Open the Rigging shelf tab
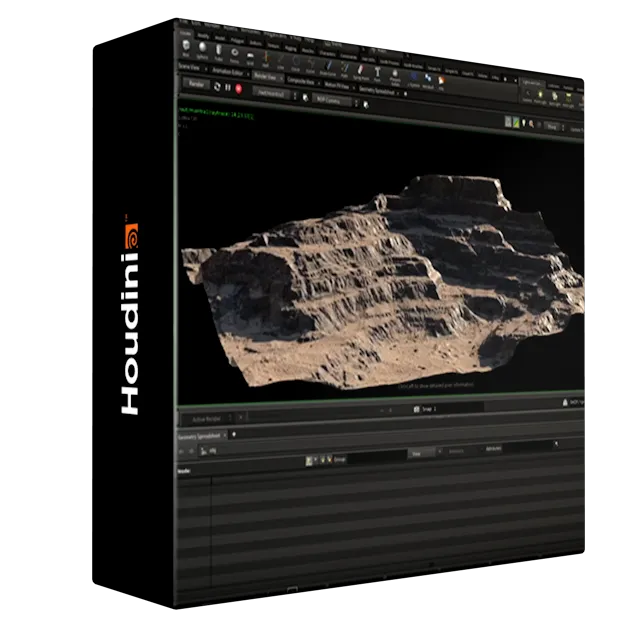Viewport: 630px width, 630px height. click(290, 48)
